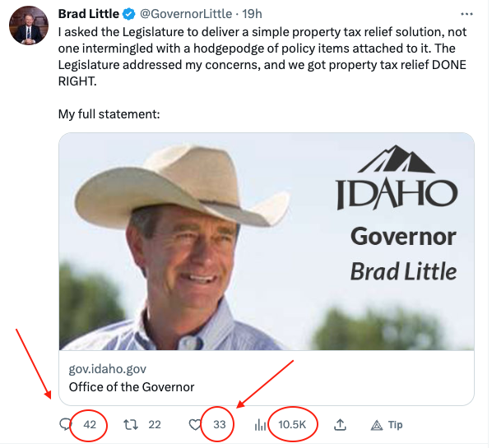Open the three-dot more options menu
This screenshot has width=492, height=448.
pos(466,14)
